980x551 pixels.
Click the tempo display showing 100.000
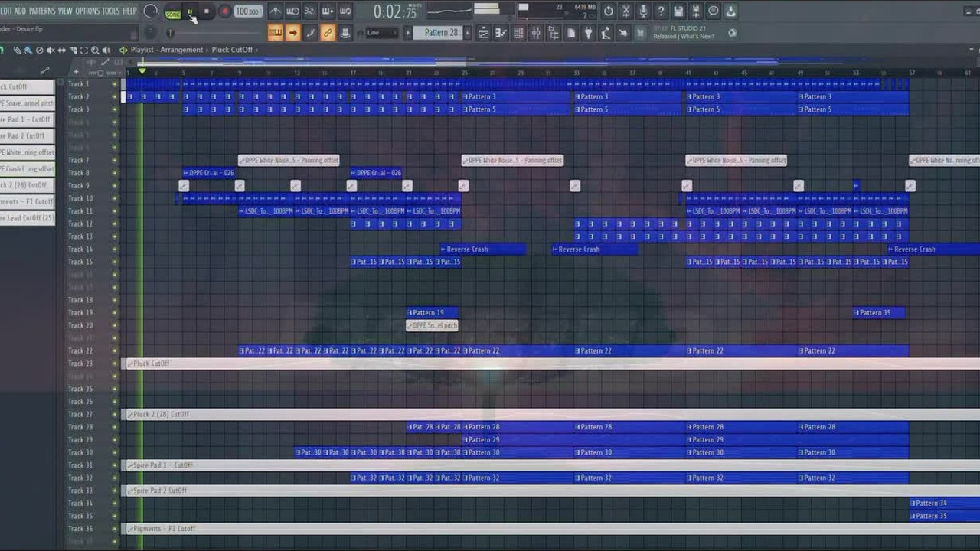click(247, 11)
